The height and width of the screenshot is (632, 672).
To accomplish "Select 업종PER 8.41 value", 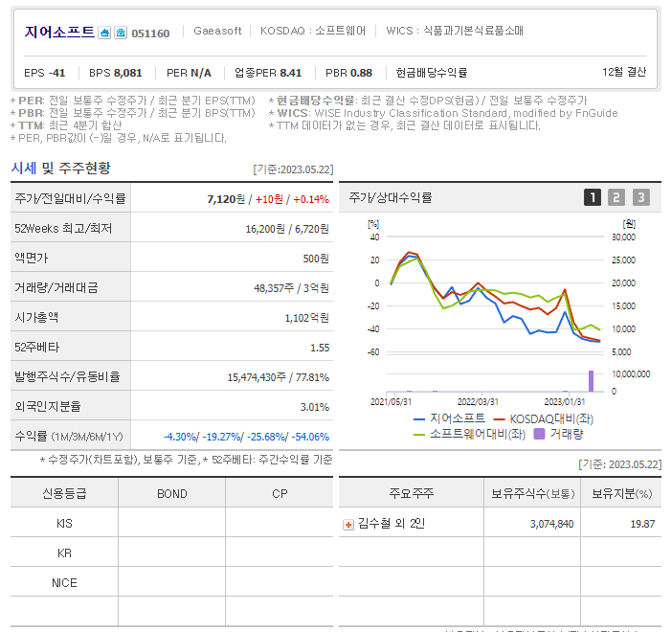I will pos(268,73).
